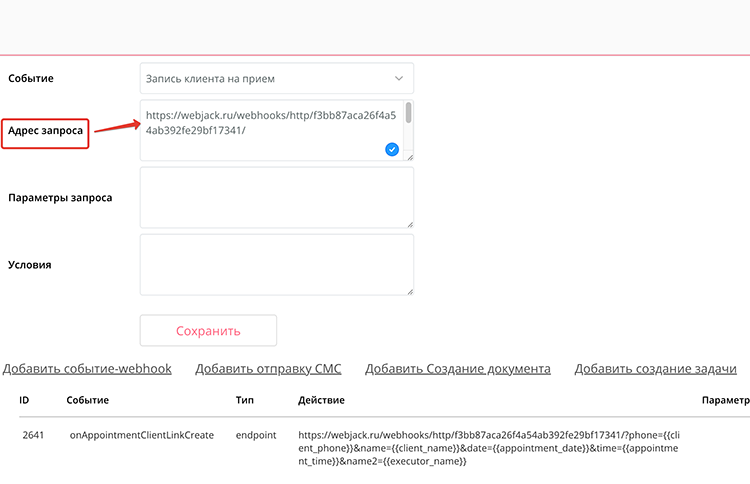Click the Действие column header
The width and height of the screenshot is (750, 484).
321,400
